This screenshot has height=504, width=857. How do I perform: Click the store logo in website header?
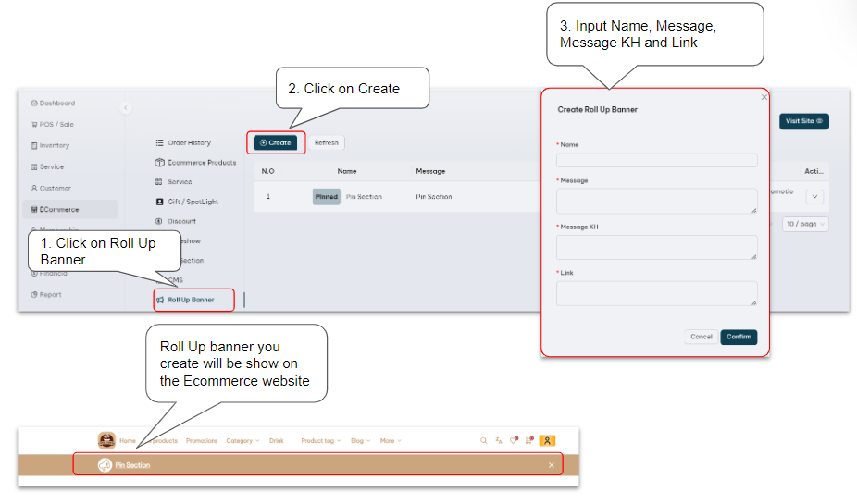106,441
